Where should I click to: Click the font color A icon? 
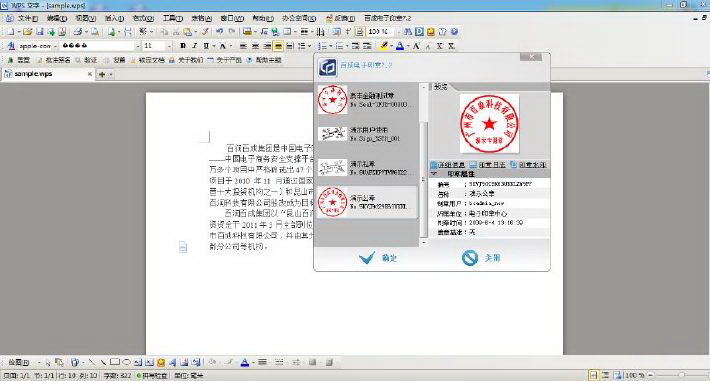400,46
